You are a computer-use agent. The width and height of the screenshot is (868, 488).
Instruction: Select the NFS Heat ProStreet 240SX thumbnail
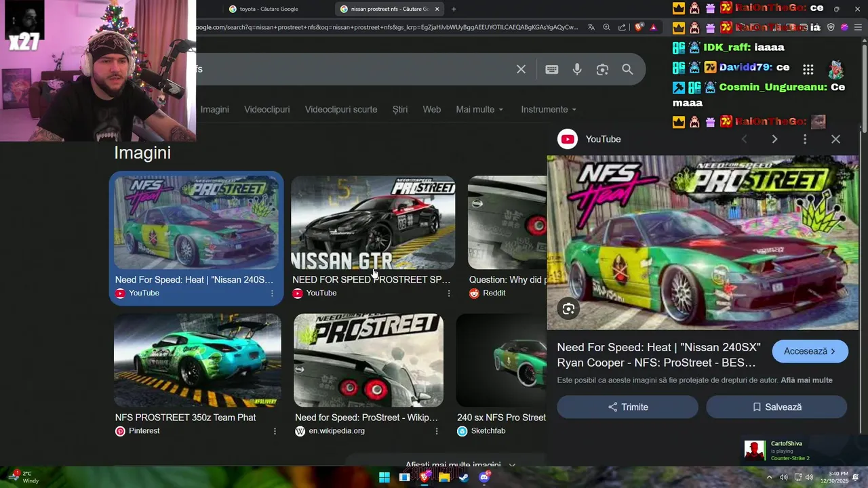[196, 222]
